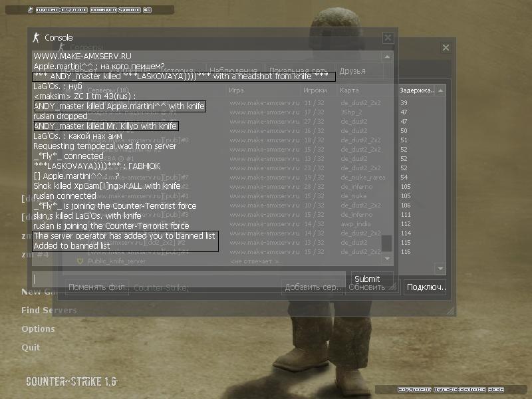Click the server browser resize grip
The image size is (532, 399).
[x=451, y=311]
